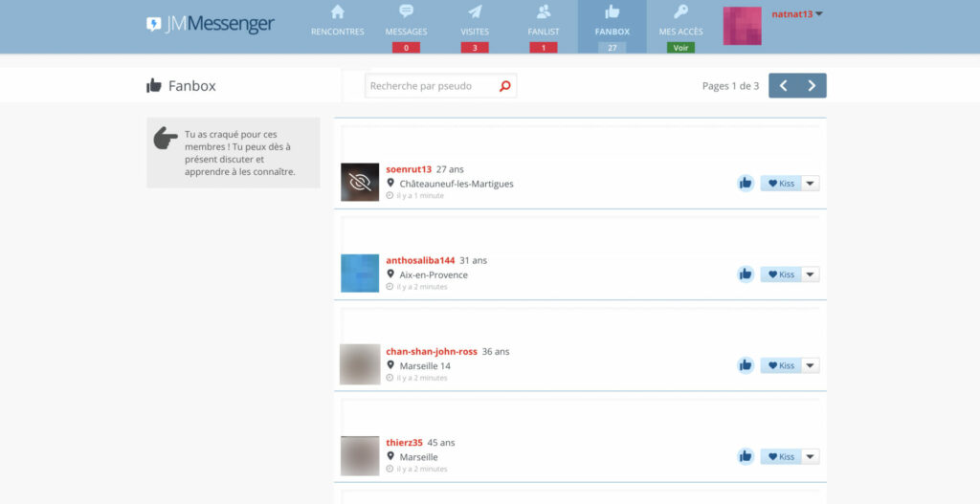This screenshot has height=504, width=980.
Task: Click the Fanbox count badge 27
Action: click(x=612, y=48)
